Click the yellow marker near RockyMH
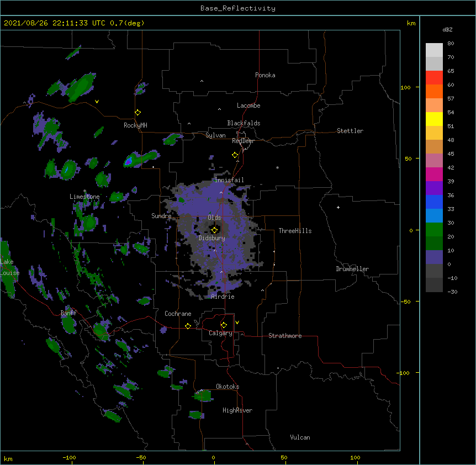Viewport: 476px width, 465px height. point(138,113)
